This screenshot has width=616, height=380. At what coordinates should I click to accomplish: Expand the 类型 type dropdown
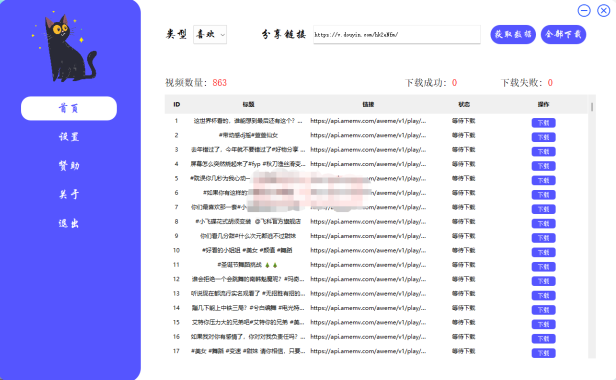click(x=210, y=35)
